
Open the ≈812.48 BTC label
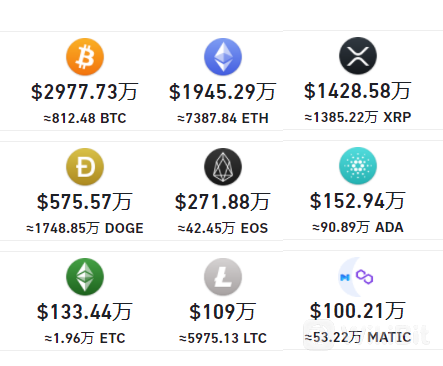tap(85, 118)
